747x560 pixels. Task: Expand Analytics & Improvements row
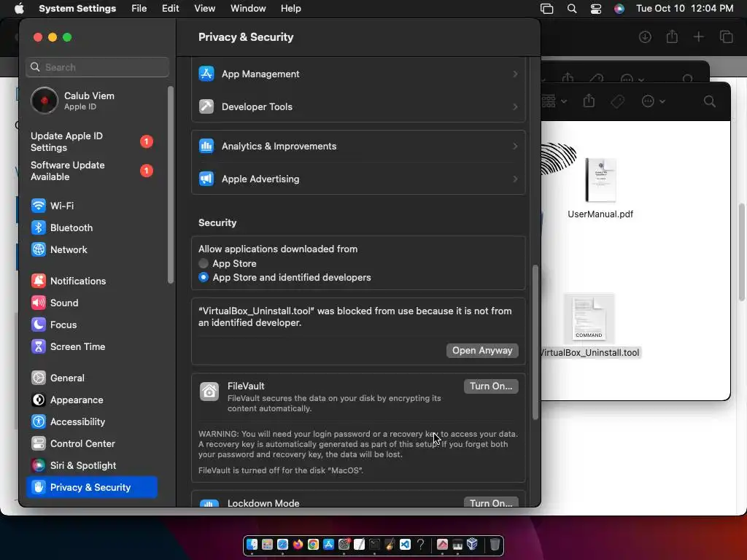[x=358, y=146]
